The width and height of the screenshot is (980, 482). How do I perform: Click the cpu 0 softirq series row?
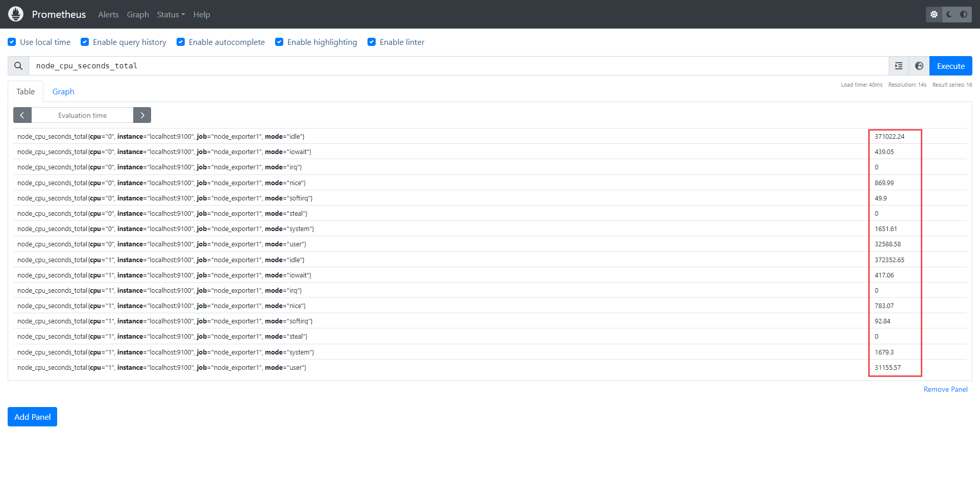coord(490,198)
